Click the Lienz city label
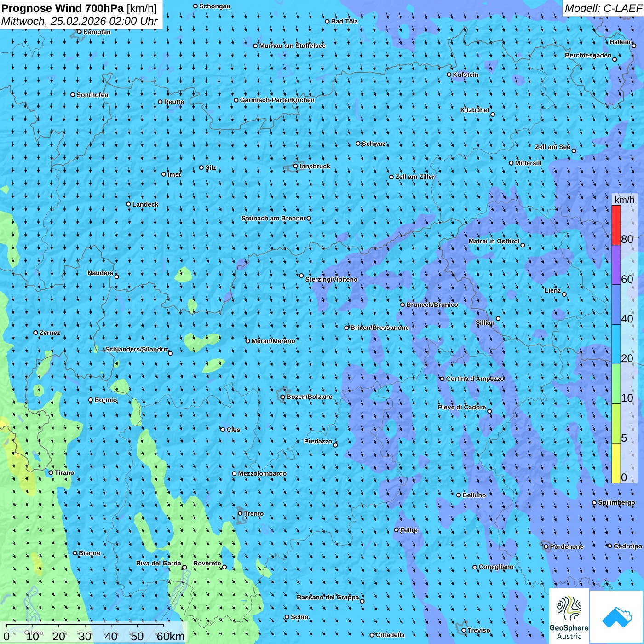This screenshot has width=644, height=644. (552, 290)
